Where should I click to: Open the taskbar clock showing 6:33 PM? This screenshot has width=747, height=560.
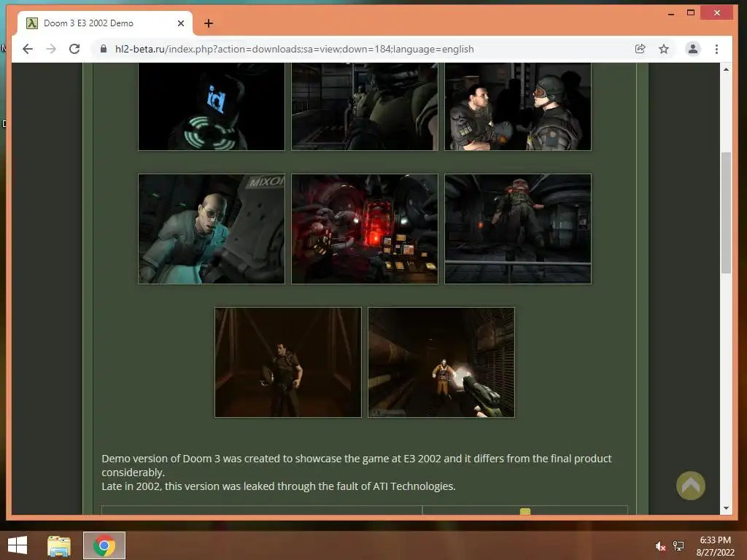(715, 546)
